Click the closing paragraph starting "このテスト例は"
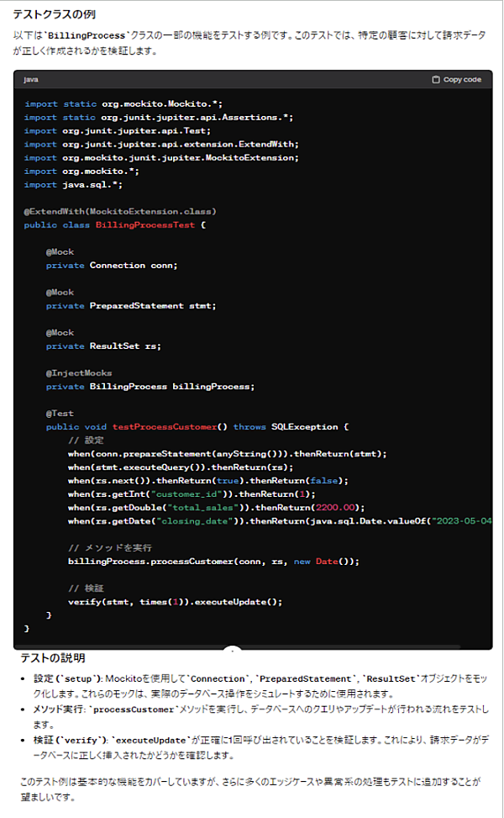This screenshot has width=504, height=818. (250, 789)
